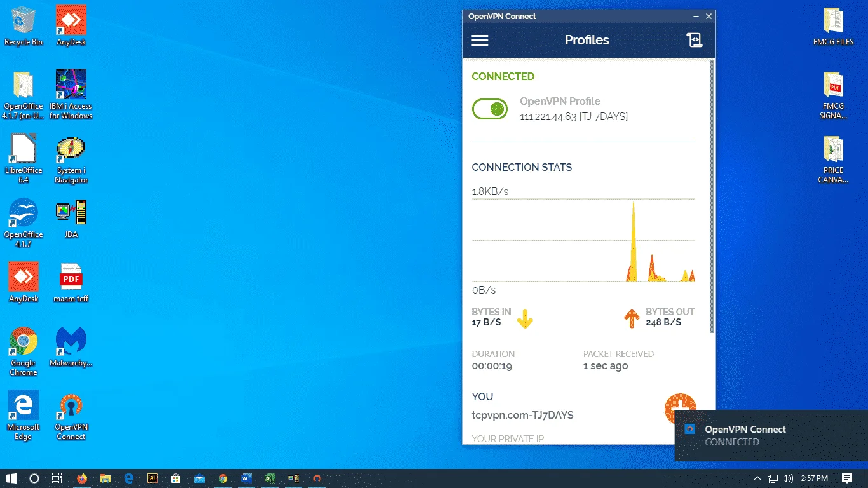Select the IBM i Access for Windows icon
868x488 pixels.
[71, 94]
